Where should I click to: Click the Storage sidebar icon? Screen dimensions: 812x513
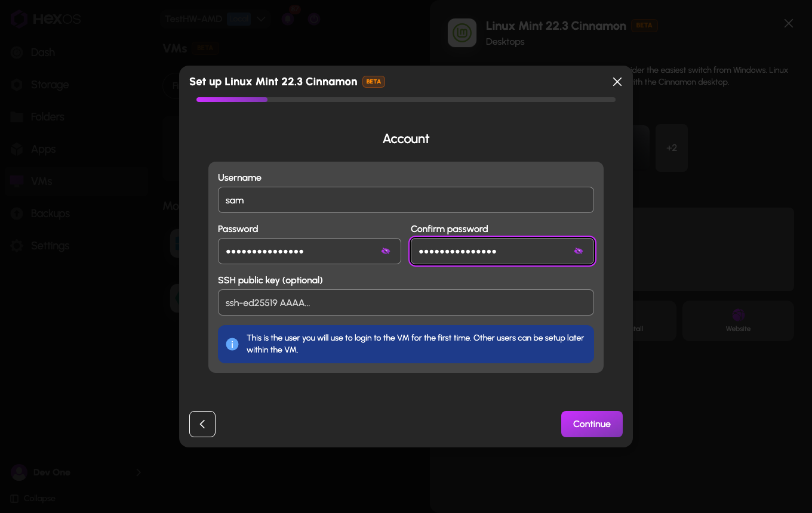point(17,85)
